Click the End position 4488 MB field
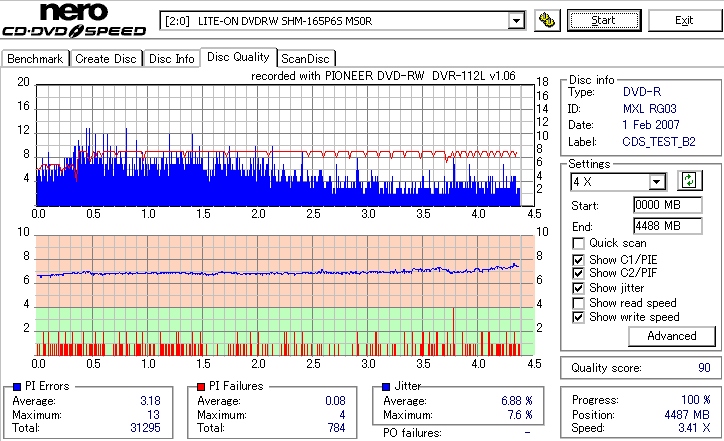 [x=668, y=226]
